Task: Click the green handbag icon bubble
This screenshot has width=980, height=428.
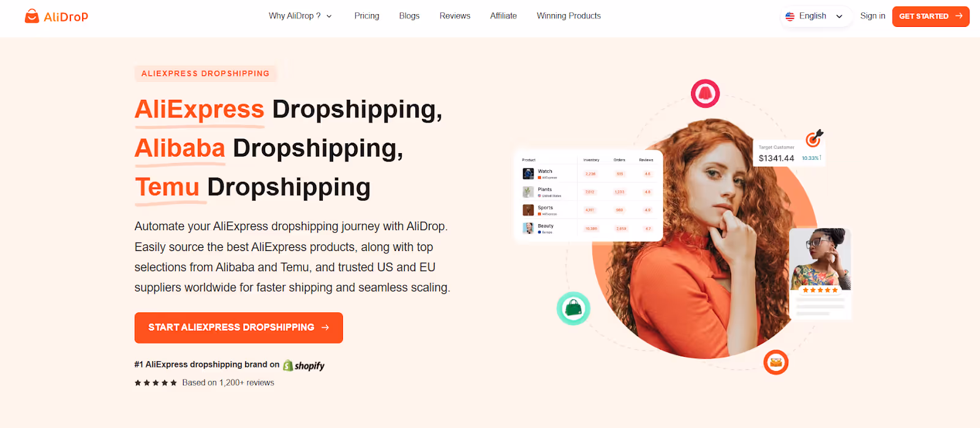Action: coord(573,308)
